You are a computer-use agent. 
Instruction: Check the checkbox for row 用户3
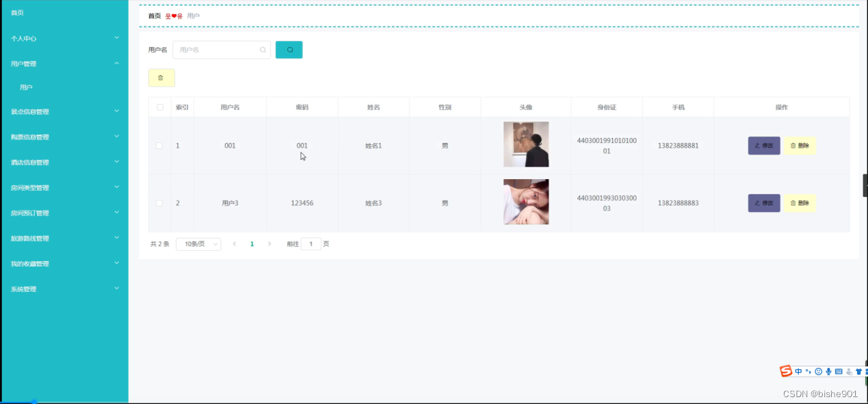pyautogui.click(x=159, y=203)
